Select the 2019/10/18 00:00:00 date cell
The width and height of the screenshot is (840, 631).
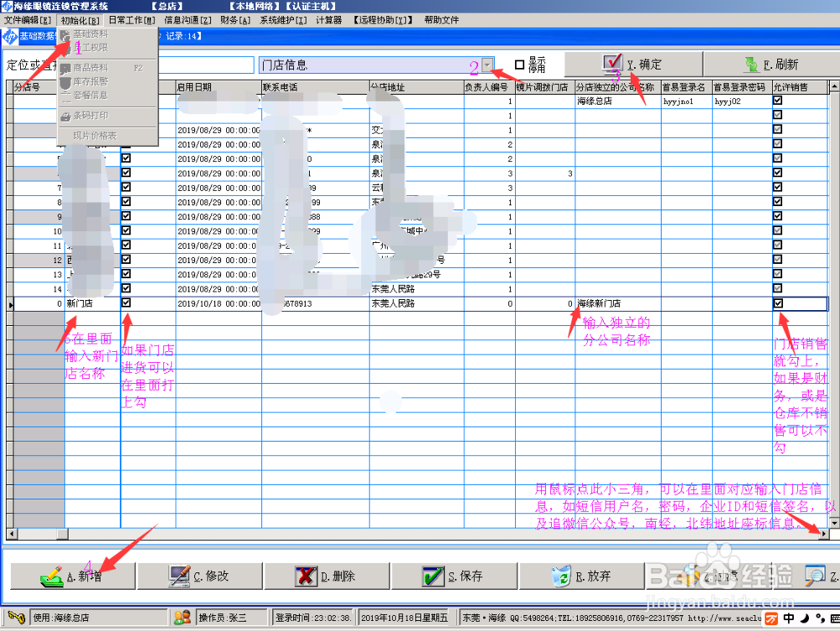[x=218, y=303]
